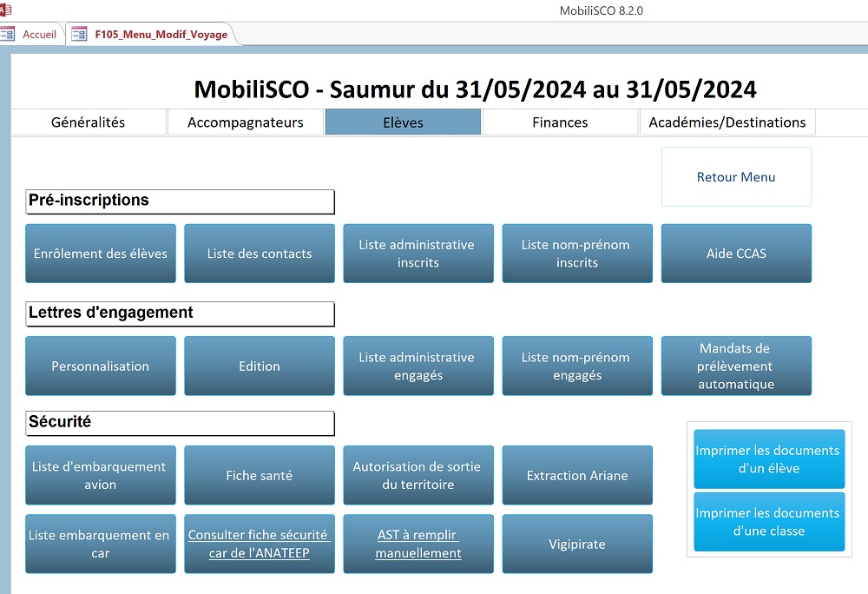This screenshot has height=594, width=868.
Task: Open Autorisation de sortie du territoire
Action: pos(418,476)
